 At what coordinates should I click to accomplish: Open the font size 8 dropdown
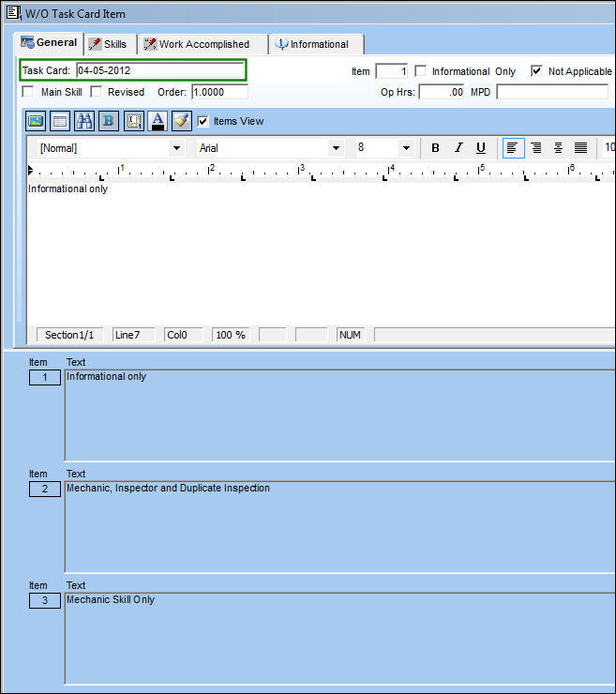click(406, 148)
